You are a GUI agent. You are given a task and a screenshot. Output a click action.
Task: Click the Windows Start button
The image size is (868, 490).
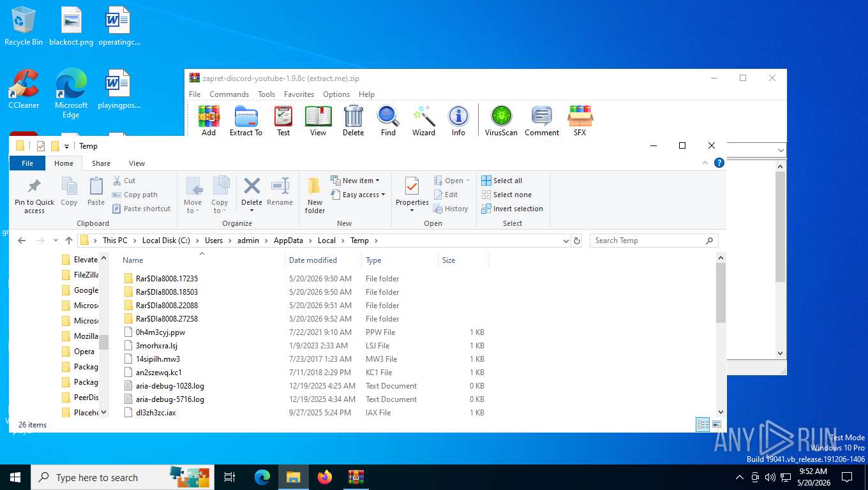[15, 477]
